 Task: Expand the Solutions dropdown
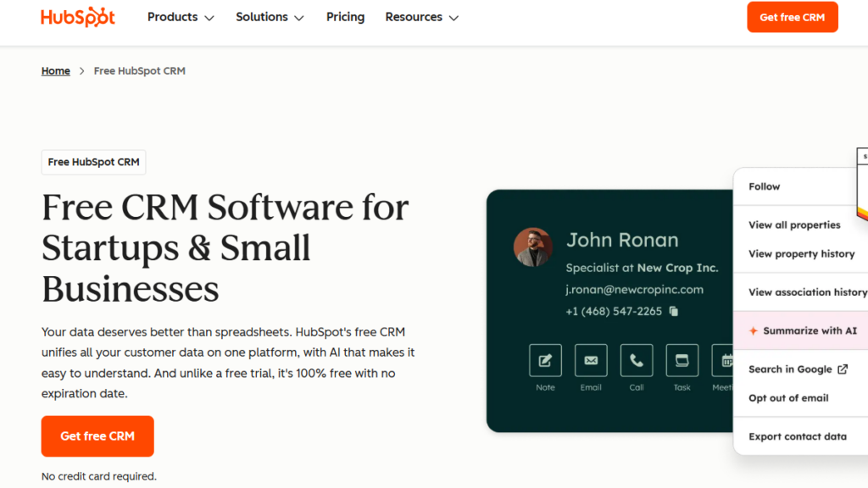coord(270,17)
